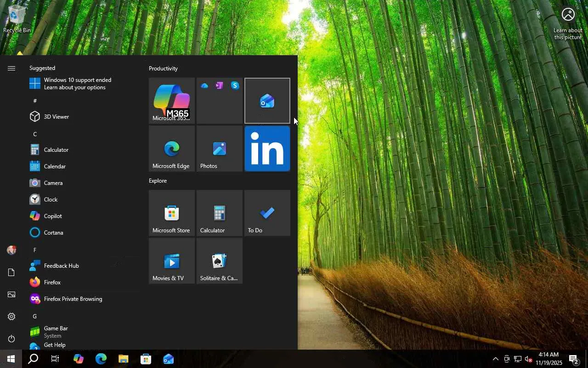Open the clock showing 4:14 AM
The width and height of the screenshot is (588, 368).
pos(548,359)
